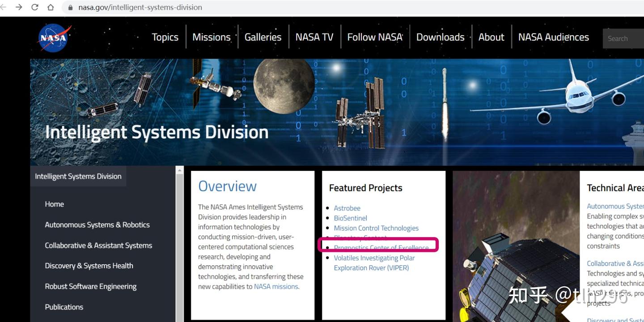Go to Home in the sidebar
The image size is (644, 322).
[x=55, y=204]
